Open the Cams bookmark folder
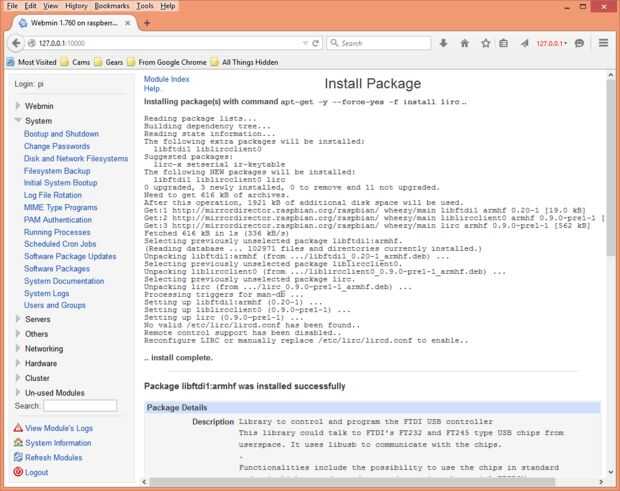This screenshot has width=620, height=491. point(76,62)
